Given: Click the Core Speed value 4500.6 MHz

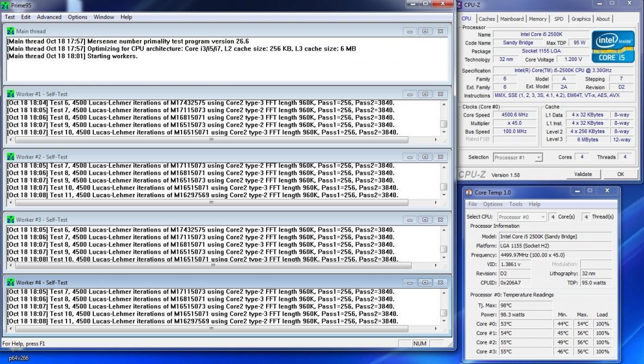Looking at the screenshot, I should pyautogui.click(x=515, y=115).
